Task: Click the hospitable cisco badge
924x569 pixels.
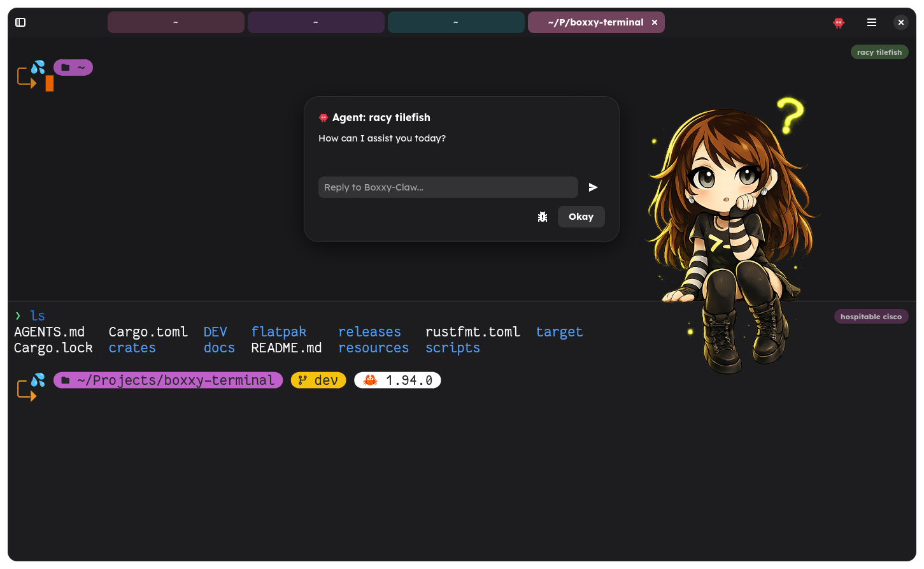Action: 871,316
